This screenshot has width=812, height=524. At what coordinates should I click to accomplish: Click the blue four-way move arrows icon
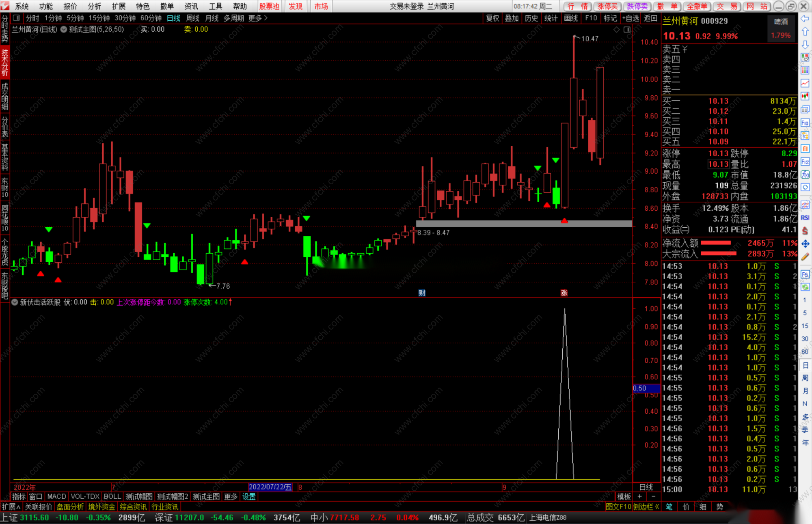[x=805, y=244]
